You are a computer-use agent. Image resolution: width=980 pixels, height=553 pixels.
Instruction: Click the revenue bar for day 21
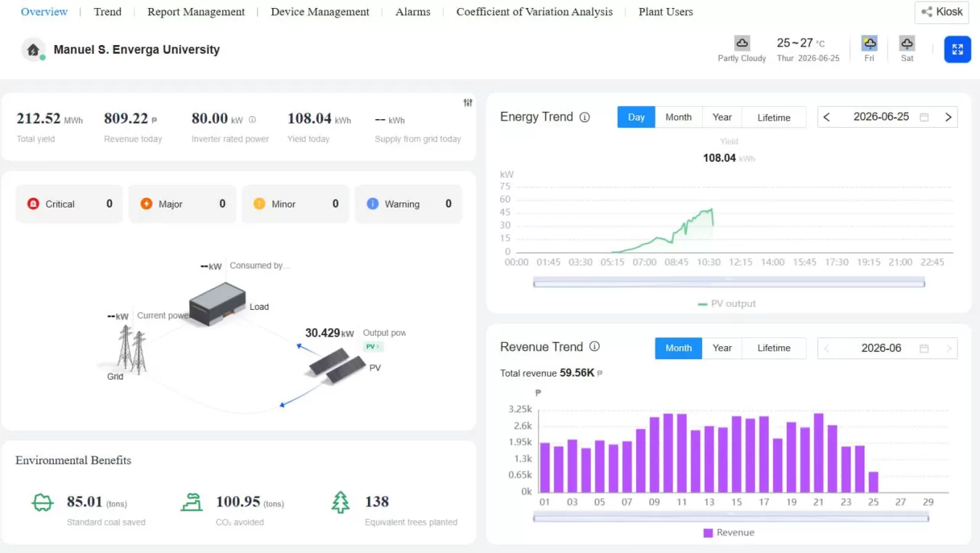pos(819,453)
